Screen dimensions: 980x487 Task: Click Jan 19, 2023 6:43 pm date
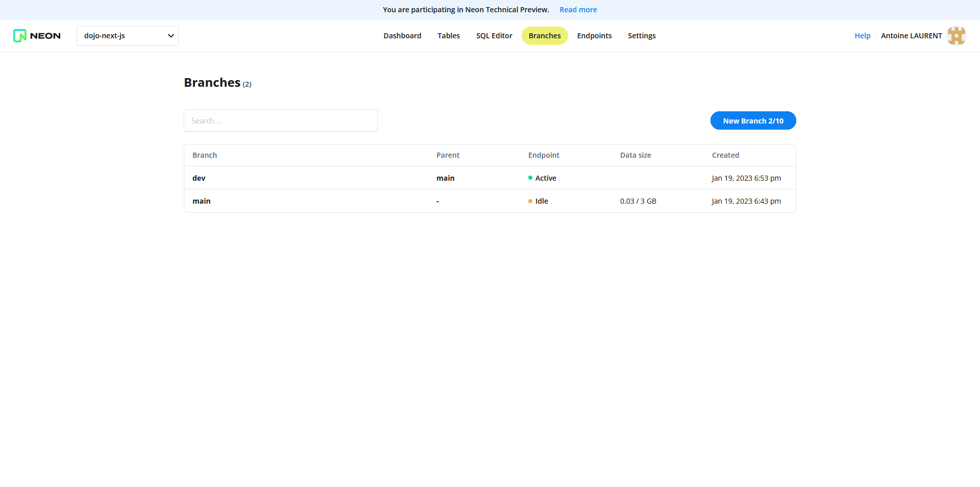[x=746, y=201]
